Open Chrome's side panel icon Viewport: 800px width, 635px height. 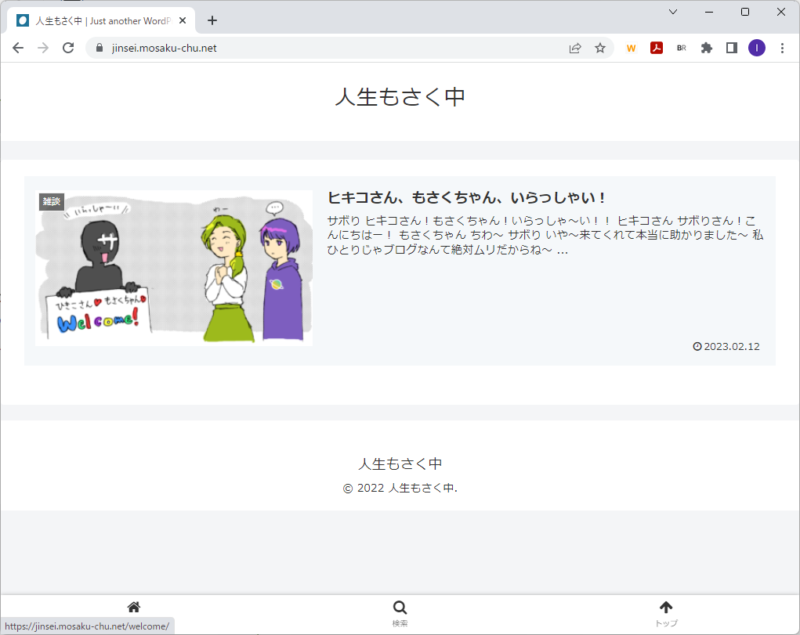[x=731, y=47]
